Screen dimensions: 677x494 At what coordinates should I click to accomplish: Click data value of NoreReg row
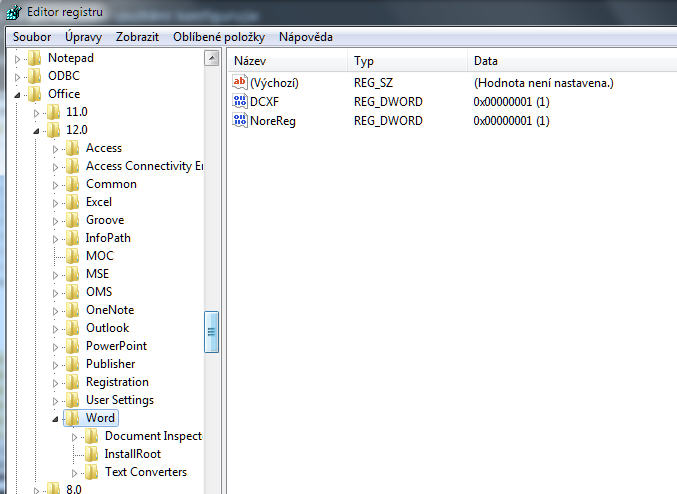(511, 121)
